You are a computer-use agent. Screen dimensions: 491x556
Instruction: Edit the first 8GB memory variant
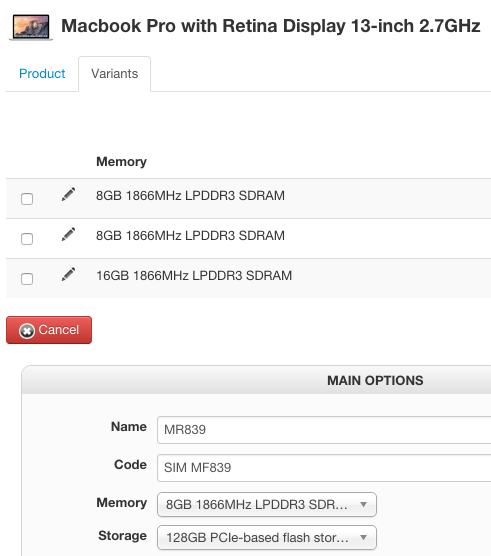[68, 194]
